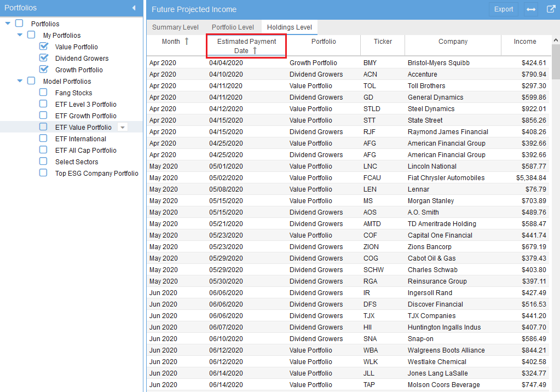The image size is (560, 392).
Task: Open the dropdown beside ETF Value Portfolio
Action: point(123,127)
